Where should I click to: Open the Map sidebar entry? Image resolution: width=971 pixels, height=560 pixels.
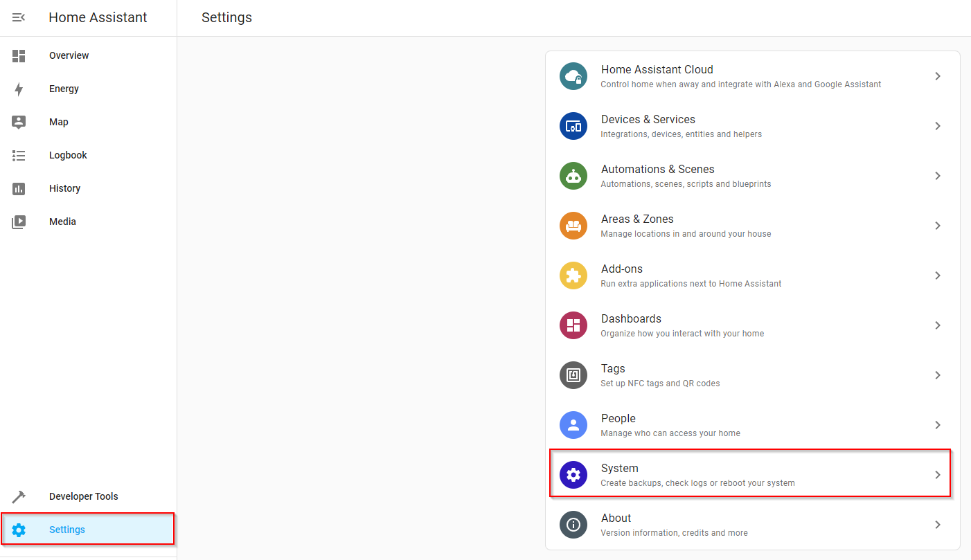point(88,122)
